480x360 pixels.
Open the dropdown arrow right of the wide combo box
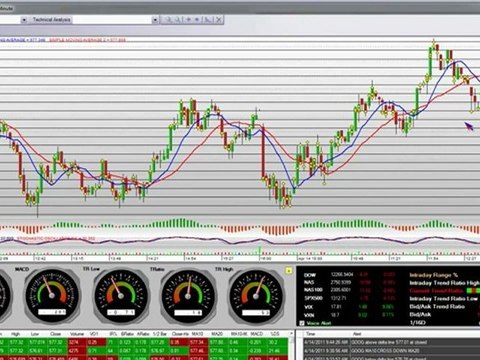tap(155, 20)
